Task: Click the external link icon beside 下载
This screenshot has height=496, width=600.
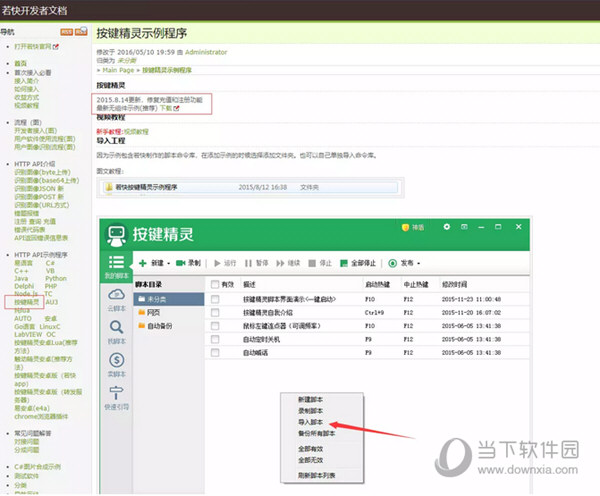Action: click(176, 109)
